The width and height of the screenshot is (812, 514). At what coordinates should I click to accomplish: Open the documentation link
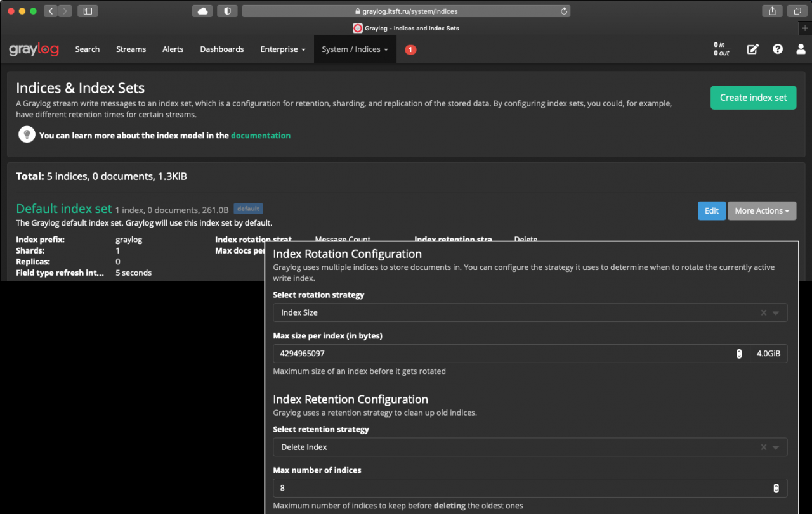click(261, 135)
